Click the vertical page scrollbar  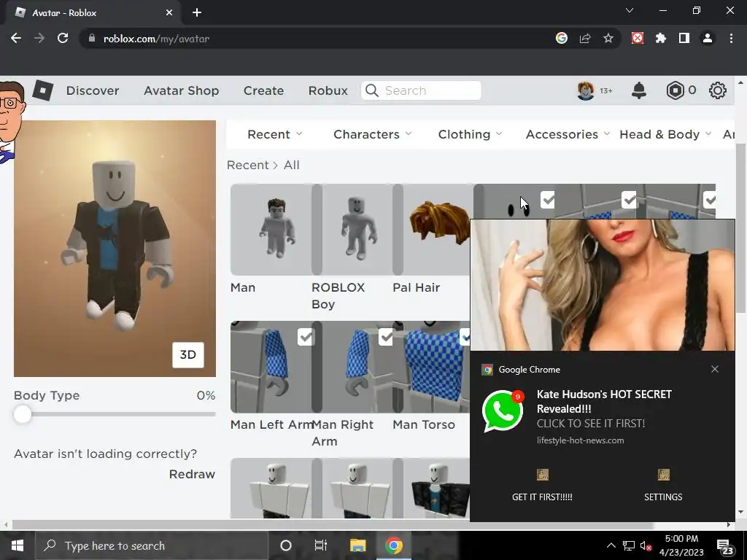[740, 227]
